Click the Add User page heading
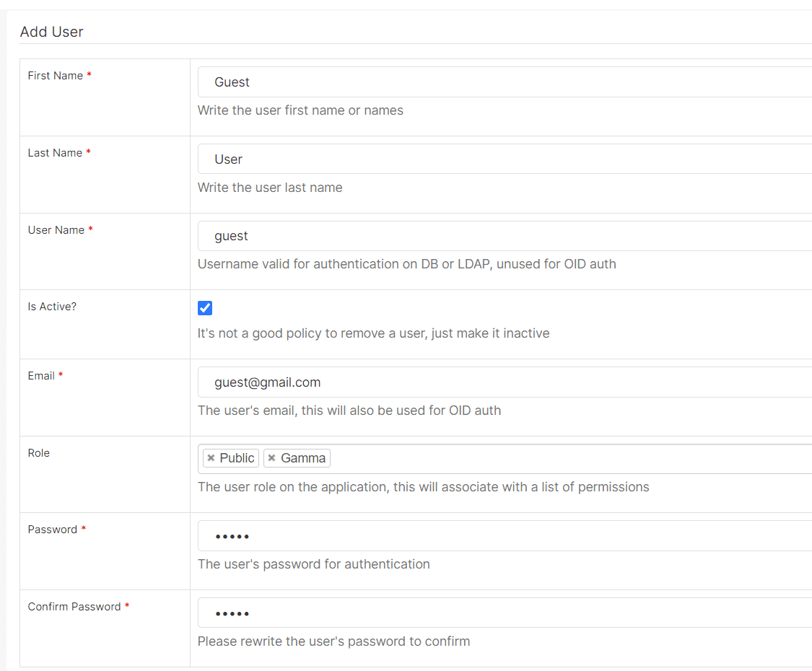The image size is (812, 671). [x=51, y=32]
